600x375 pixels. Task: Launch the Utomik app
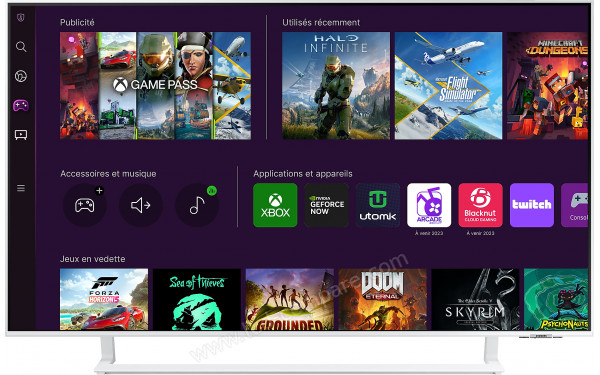(378, 205)
